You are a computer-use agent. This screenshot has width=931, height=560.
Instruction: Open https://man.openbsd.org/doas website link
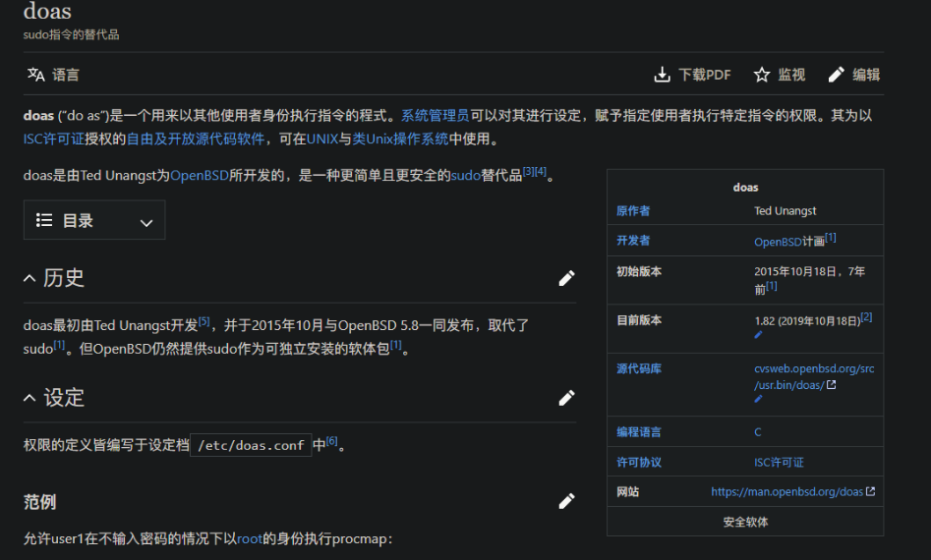click(786, 491)
